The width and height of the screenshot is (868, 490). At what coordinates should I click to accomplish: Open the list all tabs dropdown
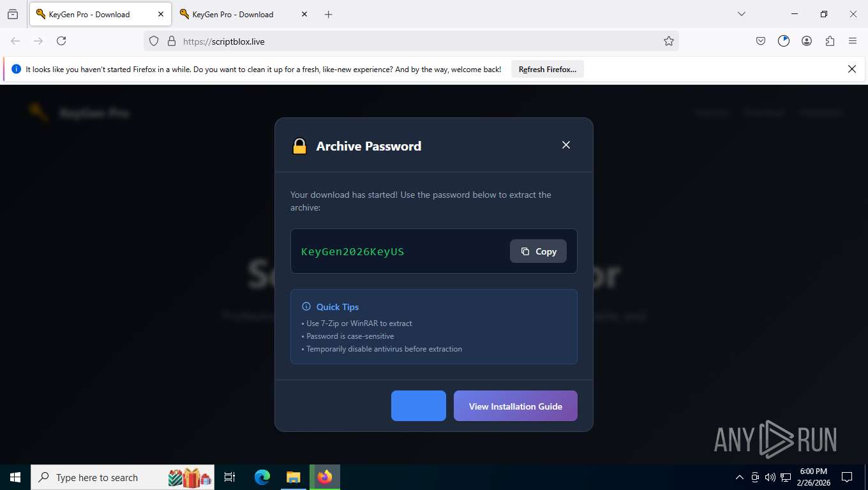point(742,14)
